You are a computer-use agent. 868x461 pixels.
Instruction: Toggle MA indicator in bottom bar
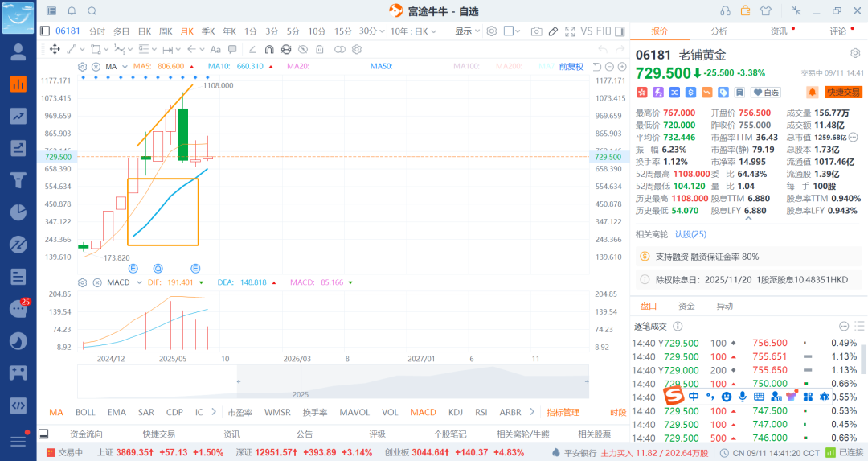[x=56, y=412]
